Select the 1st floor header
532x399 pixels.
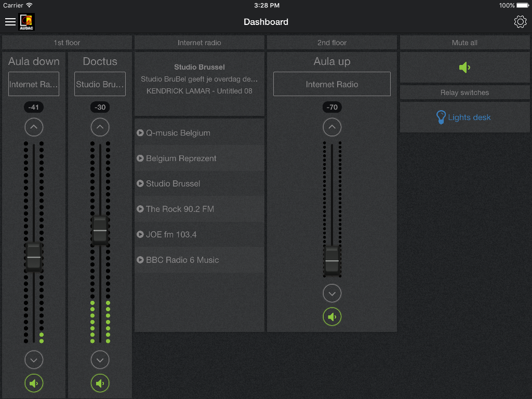click(67, 43)
